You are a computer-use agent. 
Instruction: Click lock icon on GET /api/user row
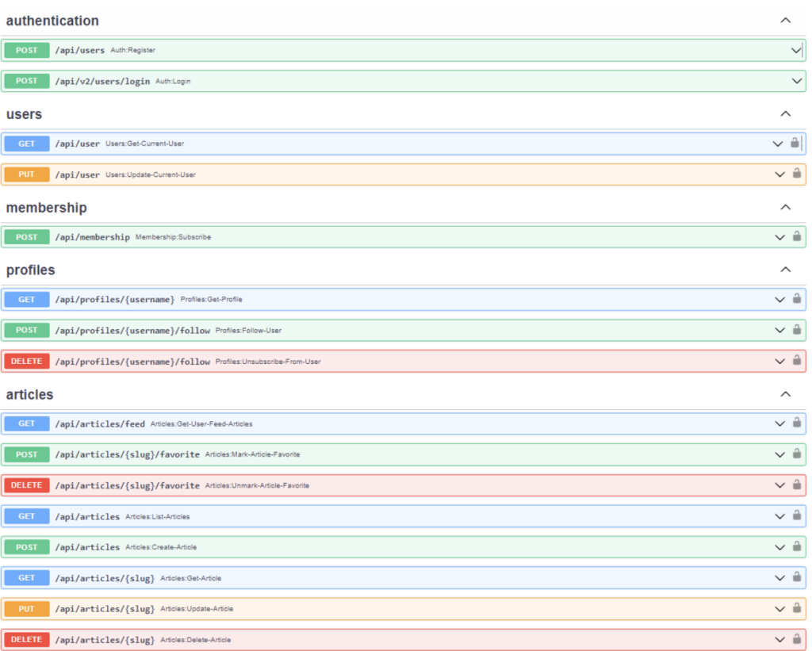(x=795, y=144)
